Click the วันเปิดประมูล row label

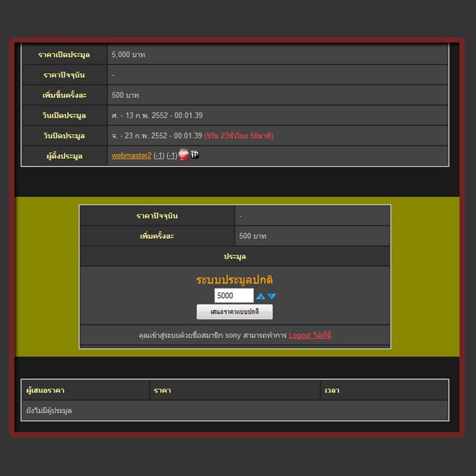(x=64, y=115)
